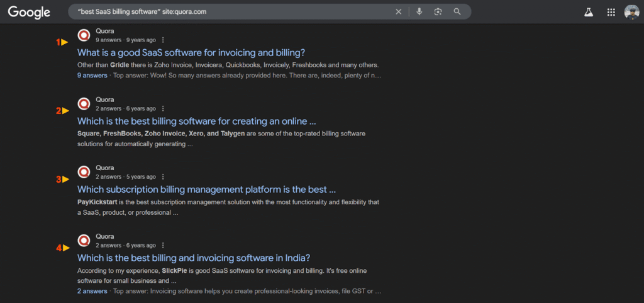Open three-dot menu for fourth result
The image size is (644, 303).
(163, 245)
